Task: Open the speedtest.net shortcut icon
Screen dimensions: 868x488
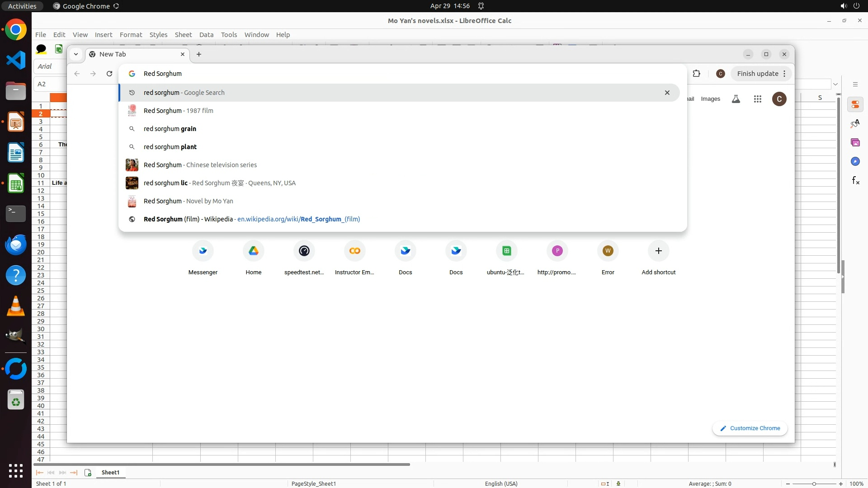Action: pyautogui.click(x=304, y=251)
